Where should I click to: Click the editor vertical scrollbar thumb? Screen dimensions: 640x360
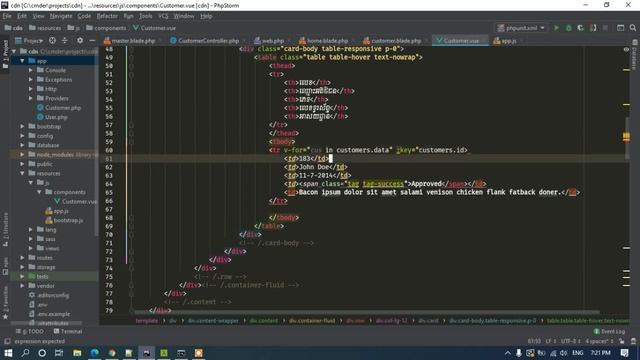pyautogui.click(x=626, y=139)
